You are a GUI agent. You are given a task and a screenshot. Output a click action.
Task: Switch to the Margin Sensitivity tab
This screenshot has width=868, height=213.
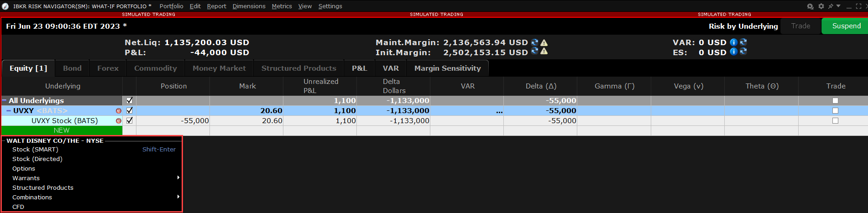[x=448, y=68]
